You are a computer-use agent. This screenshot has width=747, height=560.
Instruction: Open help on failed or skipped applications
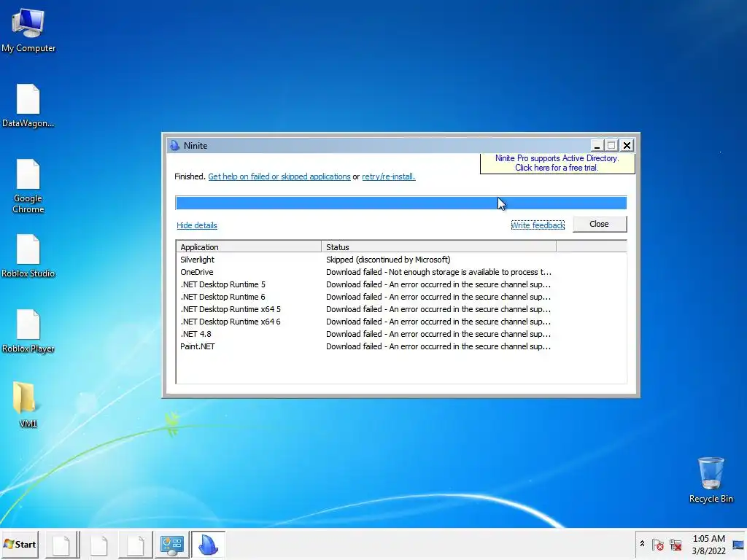click(x=279, y=176)
